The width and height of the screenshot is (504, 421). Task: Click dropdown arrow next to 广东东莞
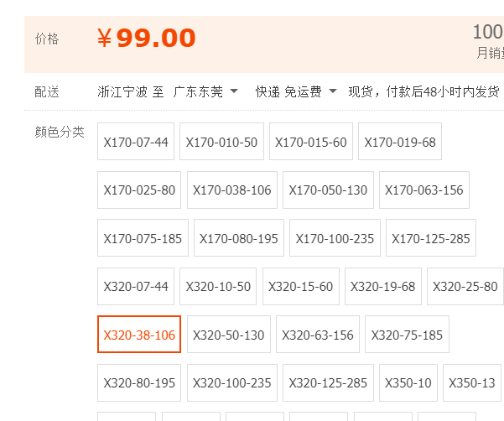point(234,91)
